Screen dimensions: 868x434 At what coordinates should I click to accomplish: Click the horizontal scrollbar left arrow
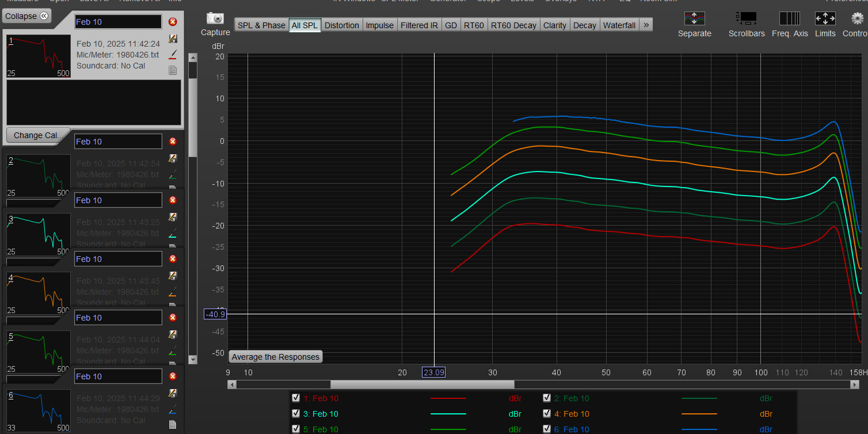[231, 384]
